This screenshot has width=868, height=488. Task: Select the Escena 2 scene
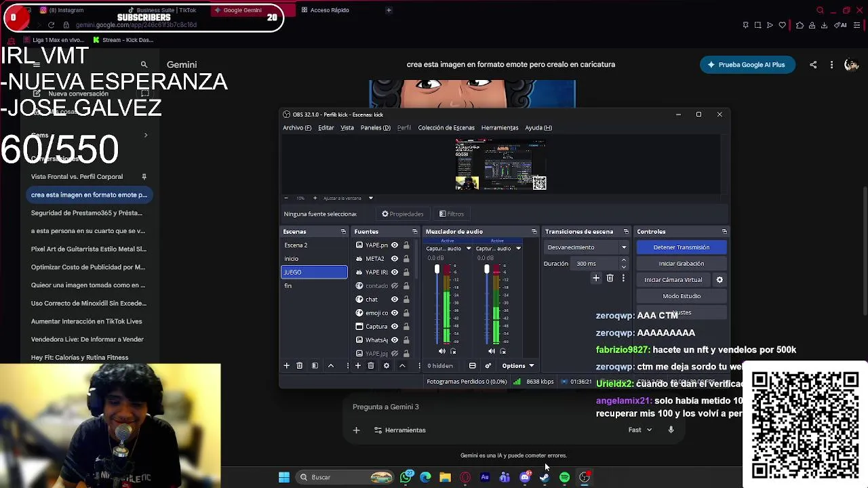(x=314, y=245)
